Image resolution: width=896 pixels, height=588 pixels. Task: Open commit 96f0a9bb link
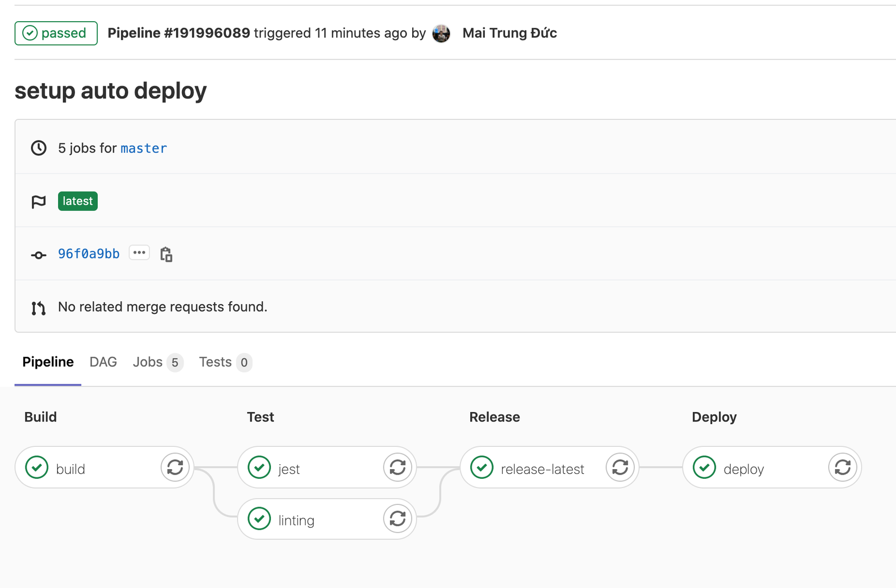(89, 254)
